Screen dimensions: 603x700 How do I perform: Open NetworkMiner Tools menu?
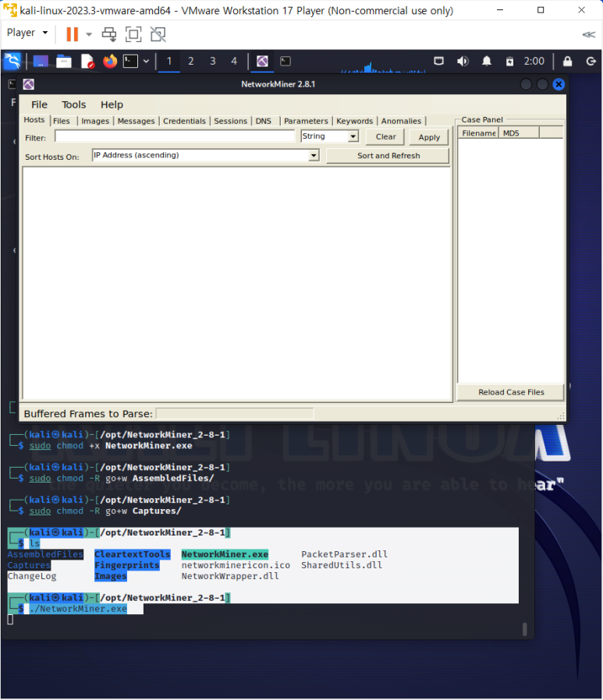click(73, 104)
